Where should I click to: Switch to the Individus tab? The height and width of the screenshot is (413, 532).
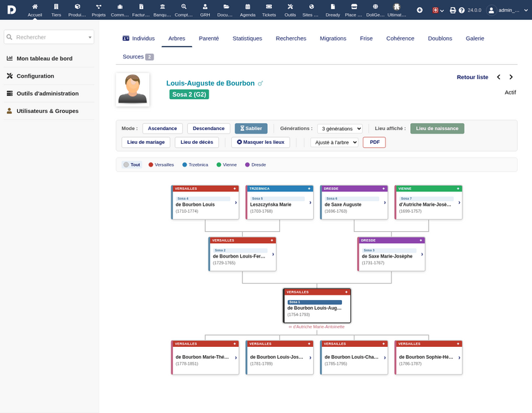[138, 39]
